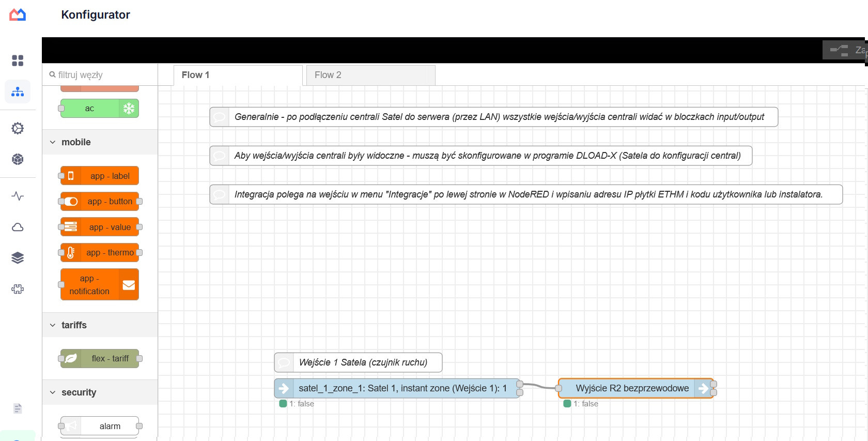The width and height of the screenshot is (868, 441).
Task: Select the app - notification palette node
Action: tap(100, 284)
